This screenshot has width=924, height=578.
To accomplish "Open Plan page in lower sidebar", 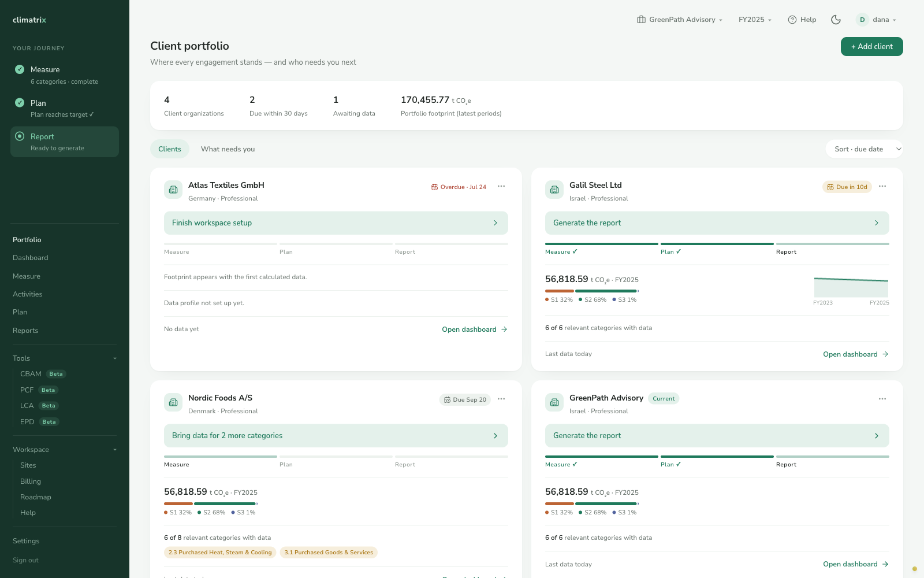I will coord(20,312).
